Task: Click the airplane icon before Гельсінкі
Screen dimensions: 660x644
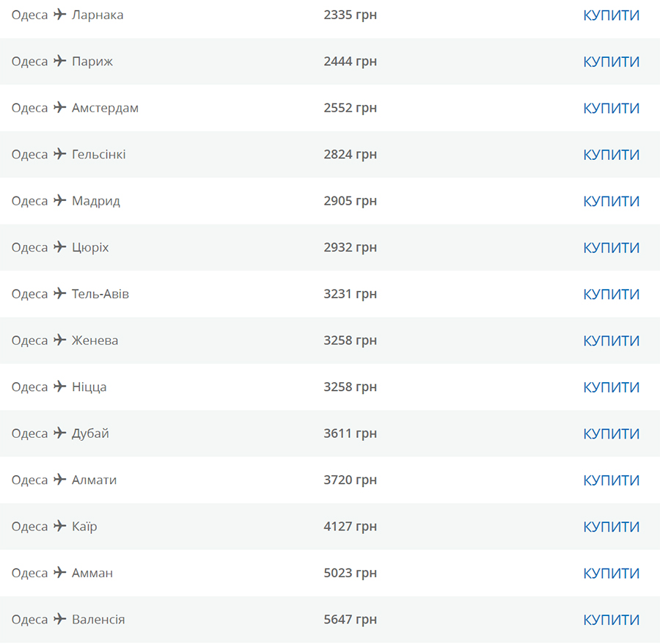Action: [60, 153]
